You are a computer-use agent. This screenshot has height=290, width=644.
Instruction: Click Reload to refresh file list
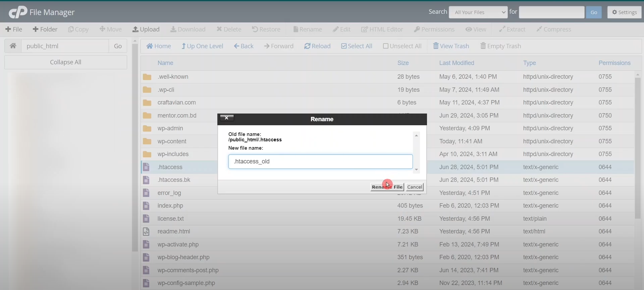point(317,46)
